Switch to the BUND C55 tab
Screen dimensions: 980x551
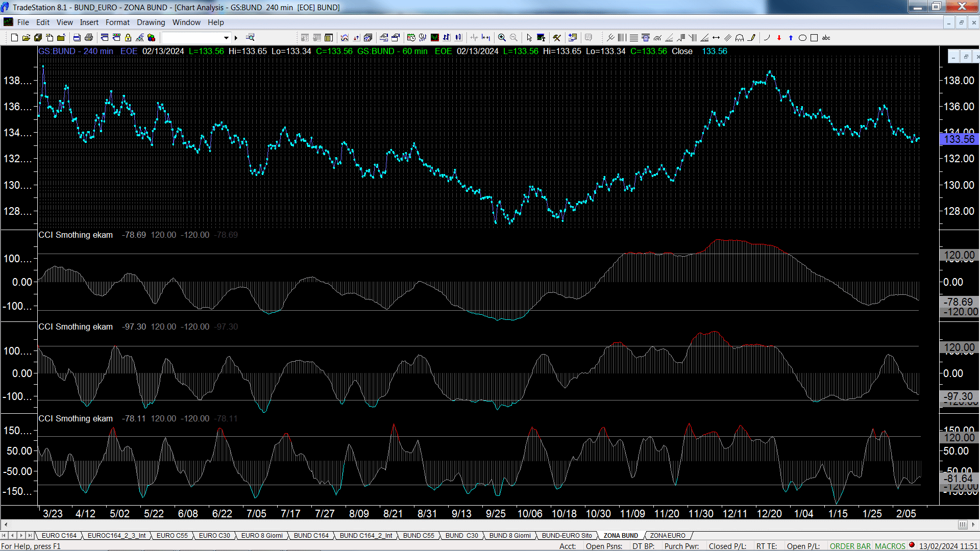click(x=419, y=536)
